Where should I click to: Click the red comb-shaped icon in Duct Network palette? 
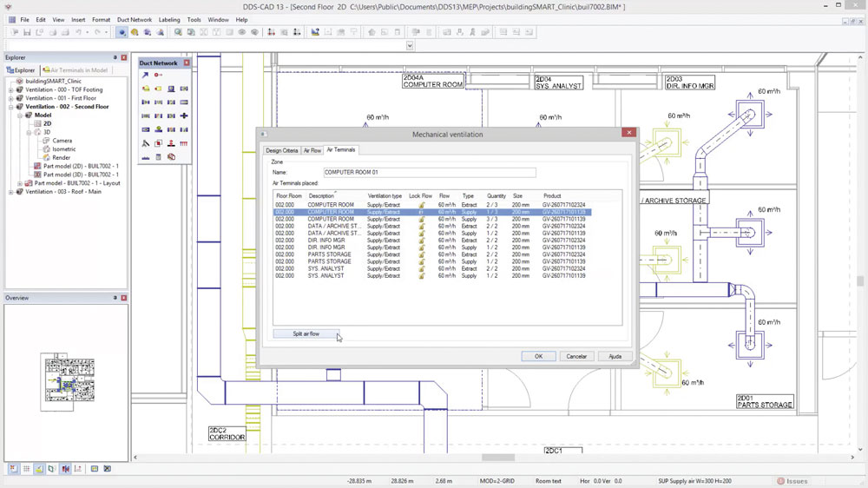tap(184, 143)
